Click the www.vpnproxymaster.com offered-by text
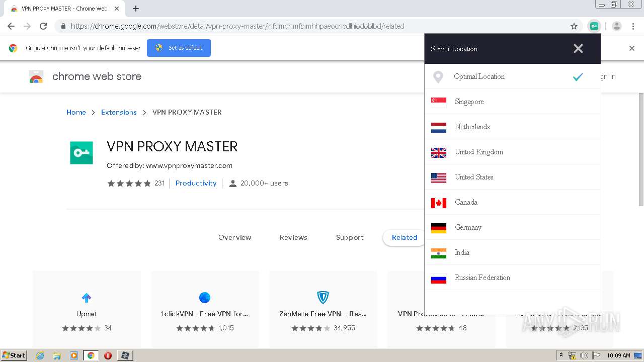The width and height of the screenshot is (644, 362). [x=189, y=165]
